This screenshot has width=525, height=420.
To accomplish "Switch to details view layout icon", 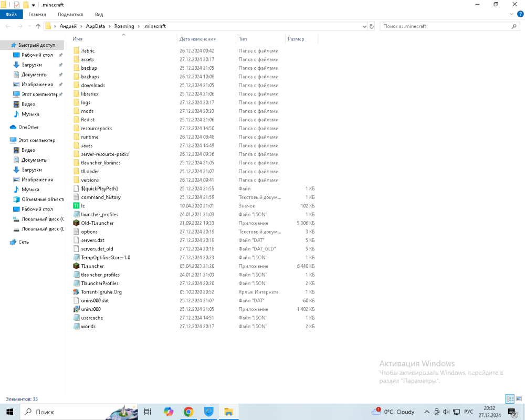I will pos(510,398).
